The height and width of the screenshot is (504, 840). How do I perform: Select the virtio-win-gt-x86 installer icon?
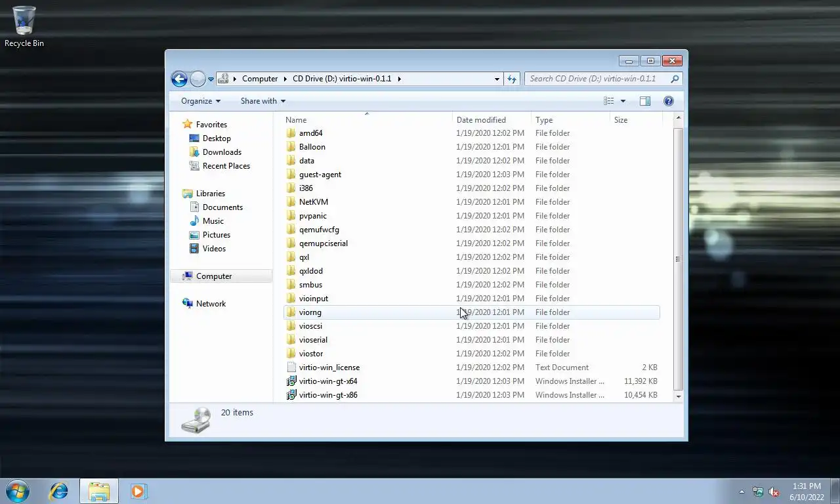[291, 395]
